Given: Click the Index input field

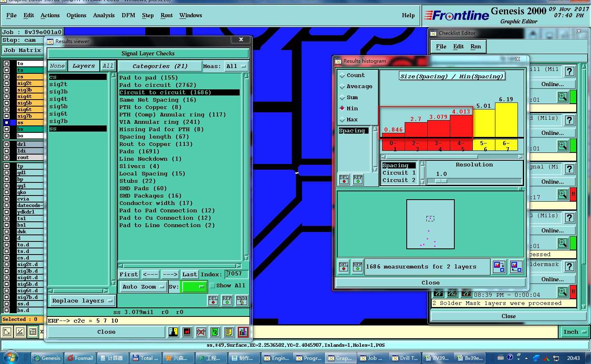Looking at the screenshot, I should (x=237, y=274).
